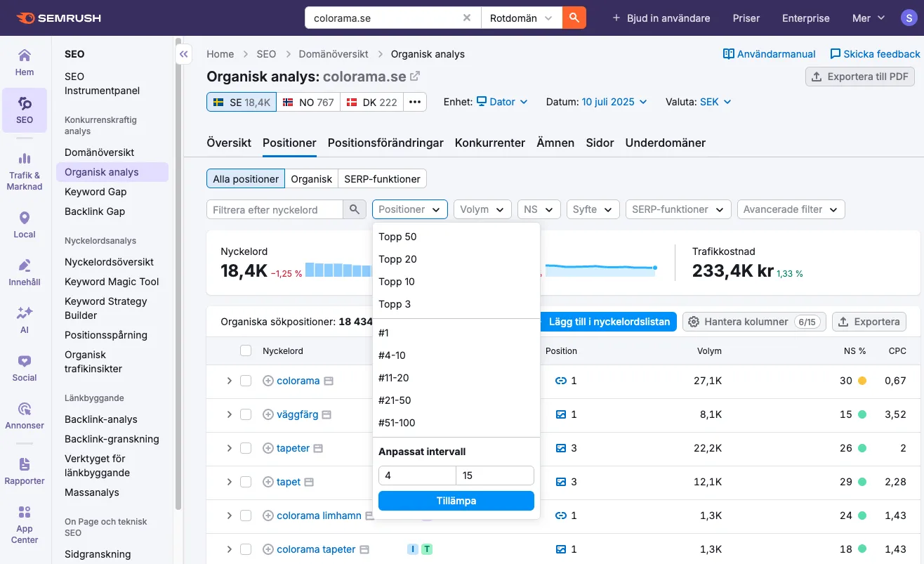Screen dimensions: 924x564
Task: Open the AI sidebar icon
Action: (x=25, y=320)
